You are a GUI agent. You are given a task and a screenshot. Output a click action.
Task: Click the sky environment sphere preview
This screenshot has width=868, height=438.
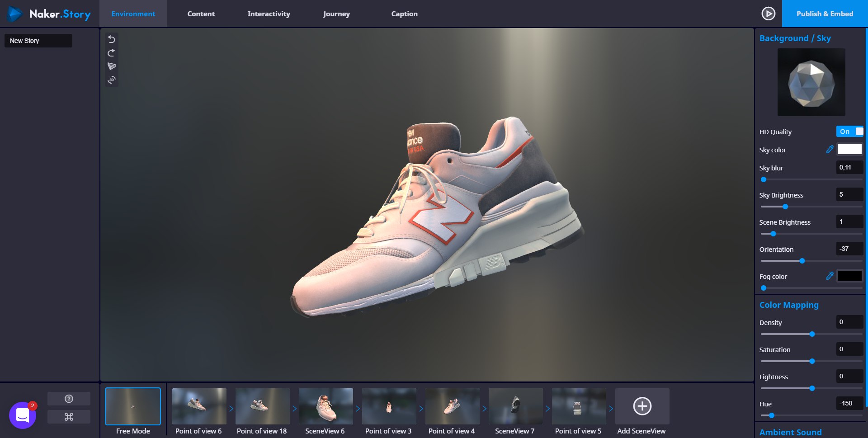[811, 82]
